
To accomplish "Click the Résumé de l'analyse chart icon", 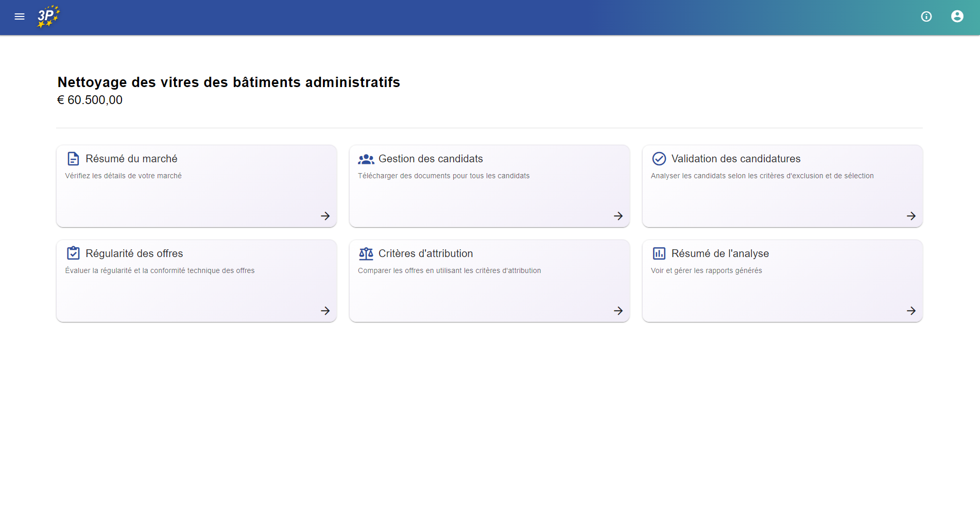I will (659, 253).
